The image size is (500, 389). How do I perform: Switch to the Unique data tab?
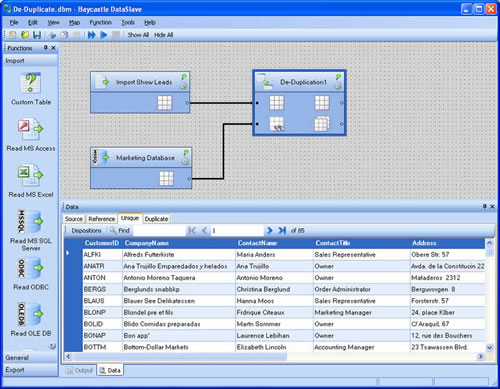[130, 218]
